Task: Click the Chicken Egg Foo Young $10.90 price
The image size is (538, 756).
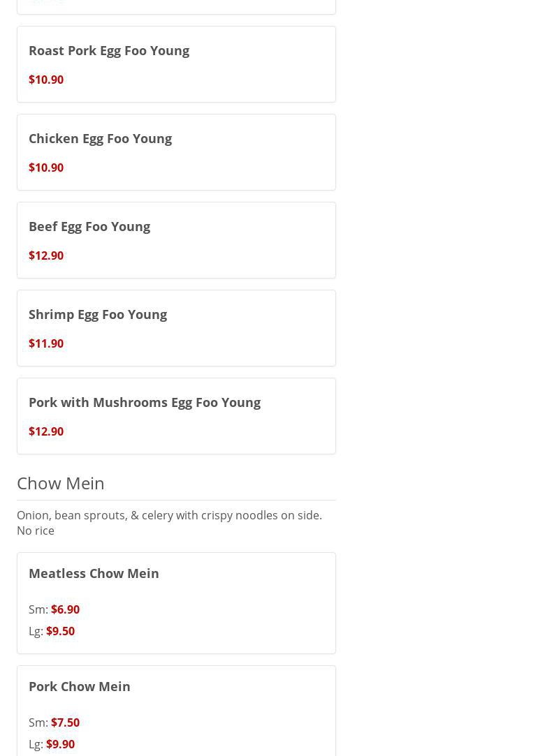Action: [46, 168]
